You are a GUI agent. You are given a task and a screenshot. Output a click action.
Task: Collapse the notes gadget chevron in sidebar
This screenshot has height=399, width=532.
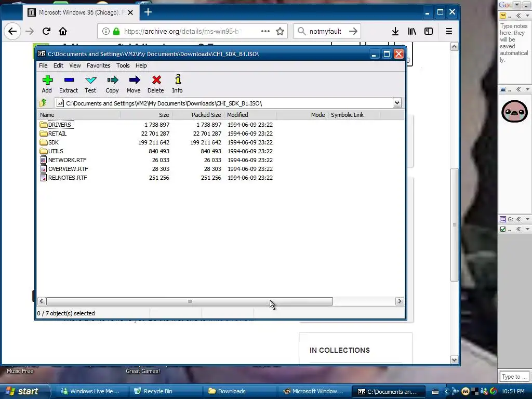pyautogui.click(x=518, y=16)
